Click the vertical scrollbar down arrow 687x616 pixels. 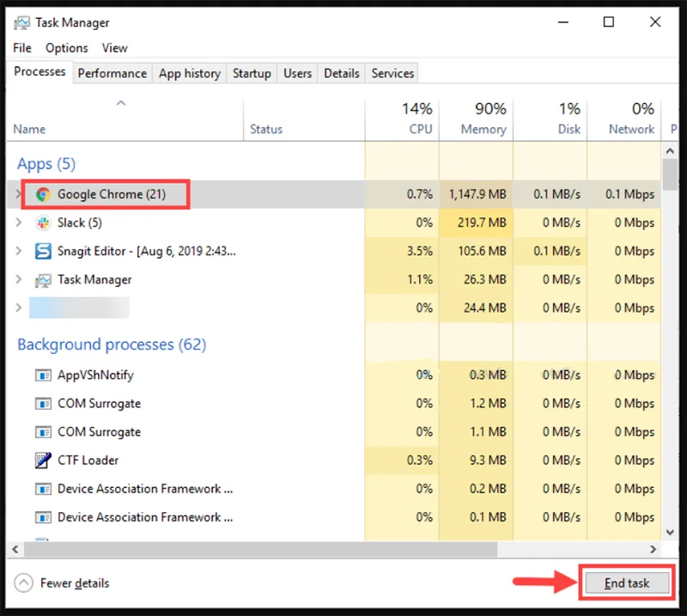tap(670, 529)
